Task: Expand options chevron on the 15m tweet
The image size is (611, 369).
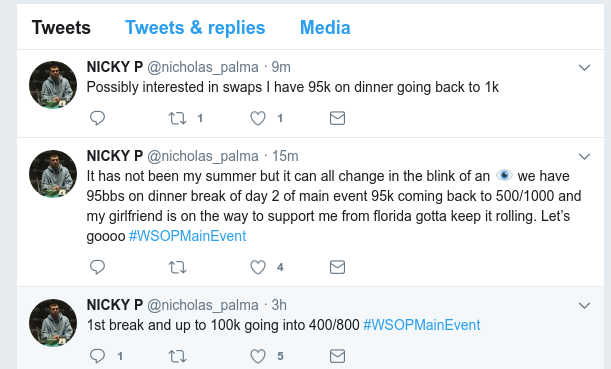Action: pyautogui.click(x=584, y=157)
